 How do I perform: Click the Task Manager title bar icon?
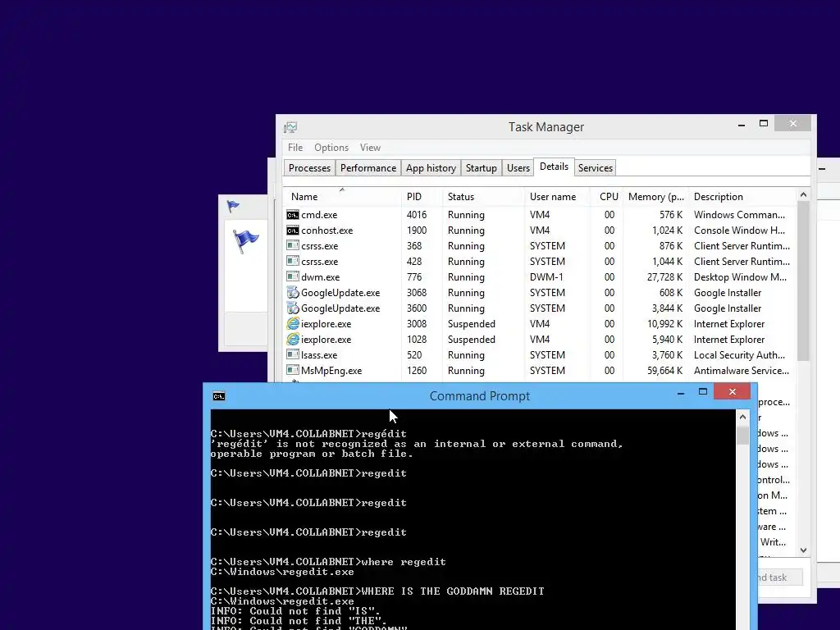click(290, 127)
